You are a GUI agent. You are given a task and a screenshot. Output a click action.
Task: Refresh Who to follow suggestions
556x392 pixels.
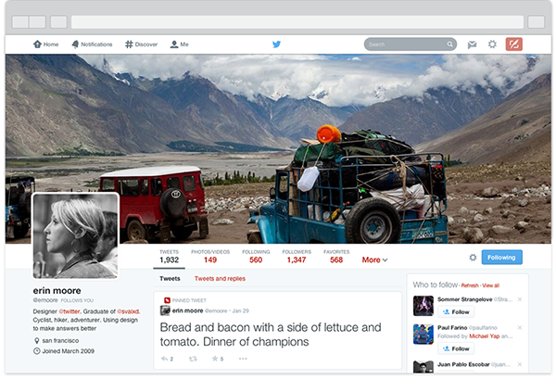(470, 285)
